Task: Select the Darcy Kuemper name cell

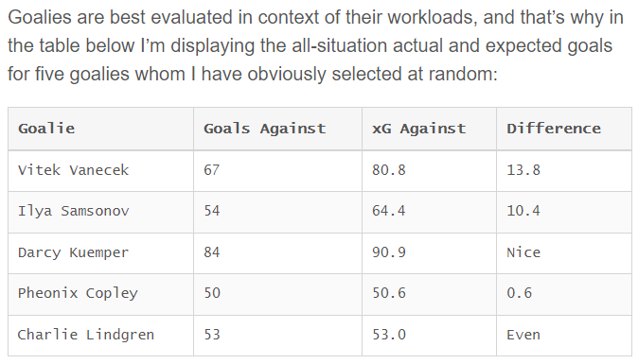Action: click(x=101, y=253)
